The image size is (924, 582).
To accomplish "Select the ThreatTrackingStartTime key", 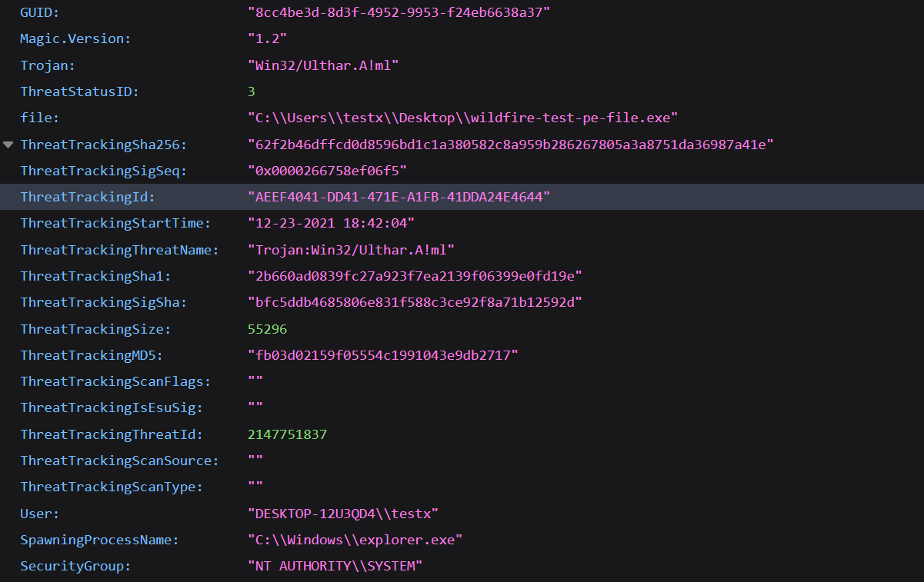I will (x=115, y=223).
